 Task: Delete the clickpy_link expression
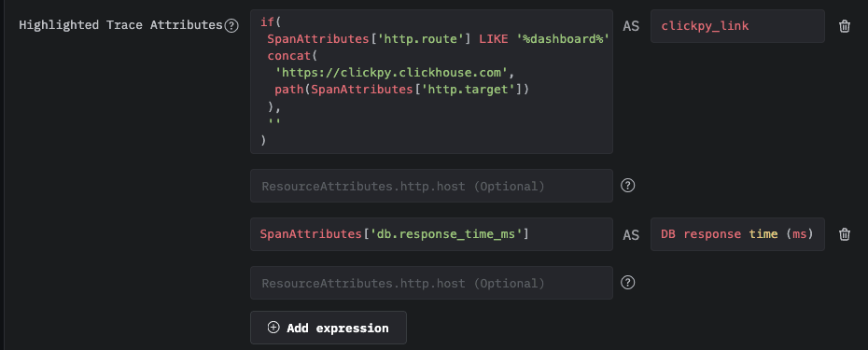coord(844,26)
